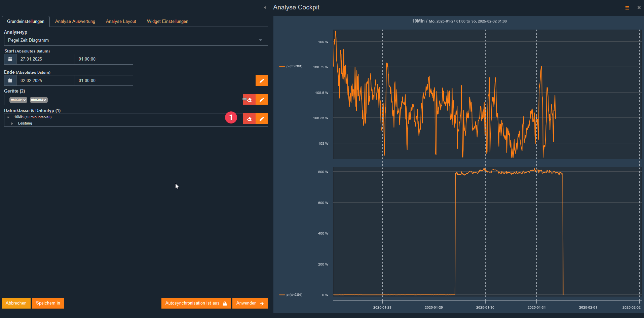This screenshot has width=644, height=318.
Task: Toggle p (tth0301) series in legend
Action: tap(291, 66)
